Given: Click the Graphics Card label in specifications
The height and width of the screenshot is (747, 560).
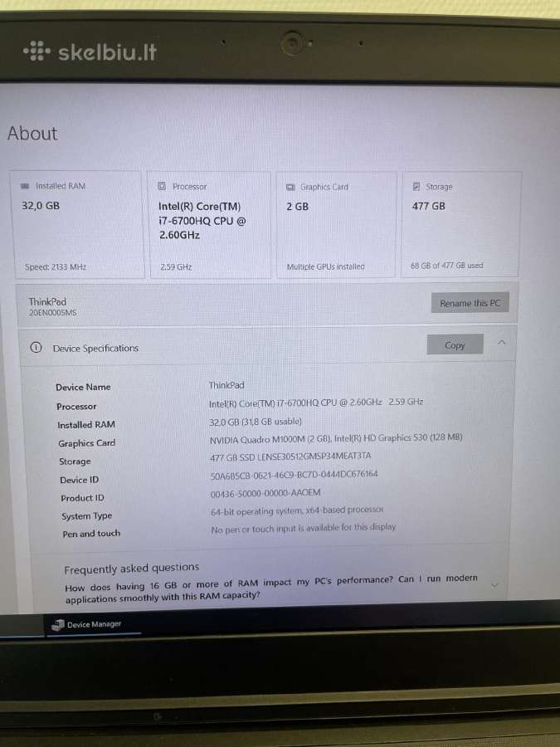Looking at the screenshot, I should coord(86,443).
